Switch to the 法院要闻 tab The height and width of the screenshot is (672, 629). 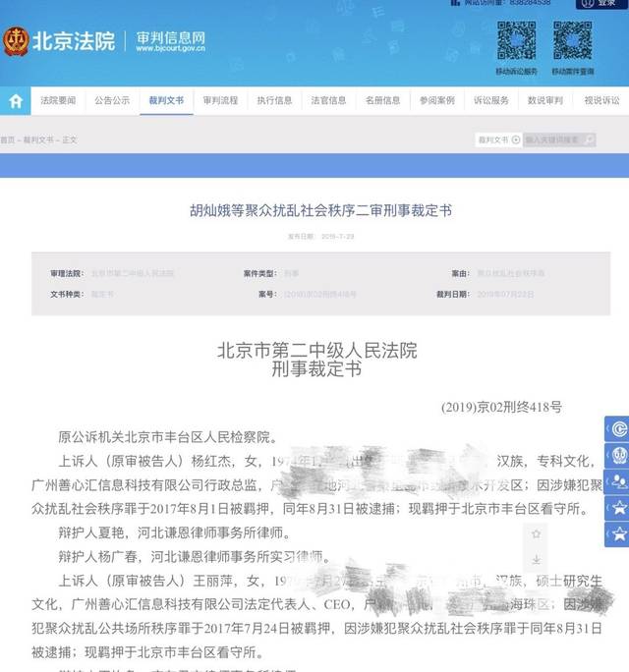(x=57, y=100)
